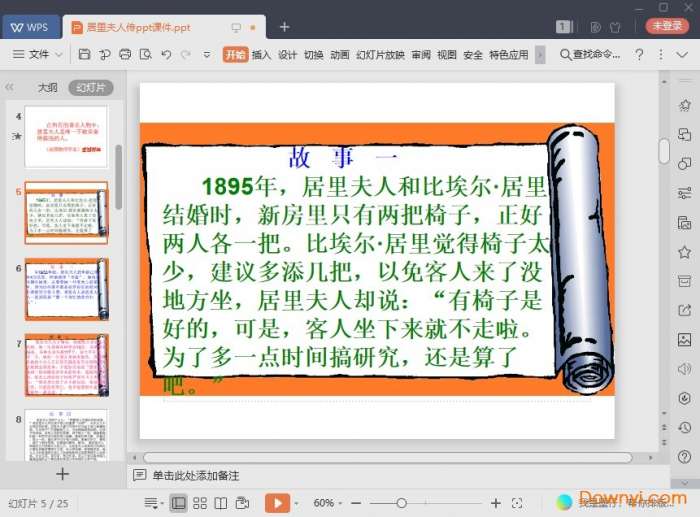Select the 插入 ribbon tab
The image size is (700, 517).
261,54
